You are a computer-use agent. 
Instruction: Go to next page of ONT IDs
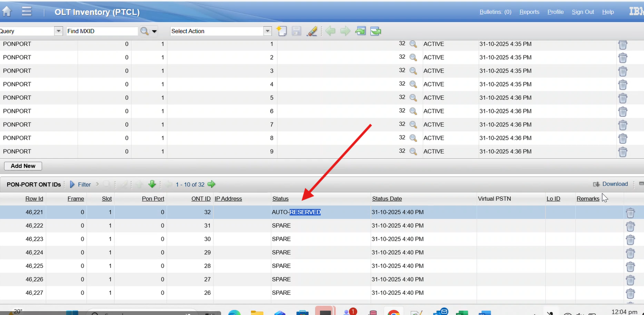pyautogui.click(x=211, y=184)
